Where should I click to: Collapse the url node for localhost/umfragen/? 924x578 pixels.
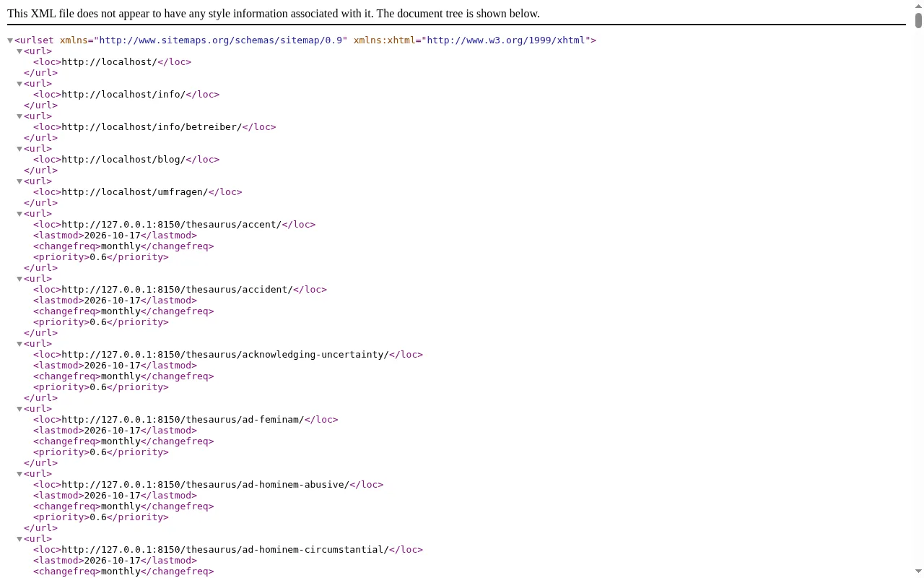pos(19,181)
